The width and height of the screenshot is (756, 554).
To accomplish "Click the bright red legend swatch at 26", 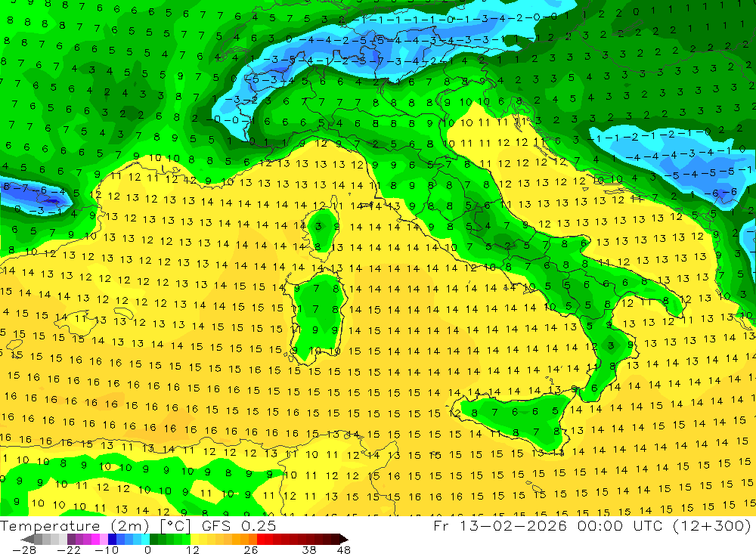I will point(261,539).
